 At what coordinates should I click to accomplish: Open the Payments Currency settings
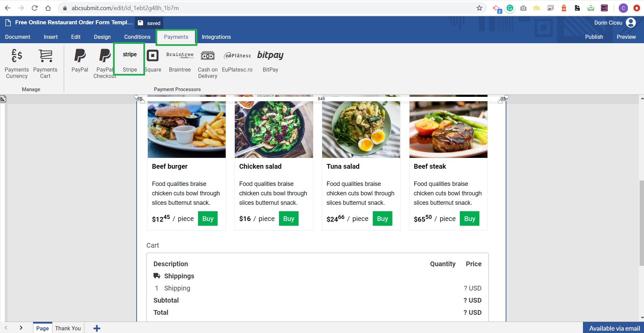tap(17, 63)
